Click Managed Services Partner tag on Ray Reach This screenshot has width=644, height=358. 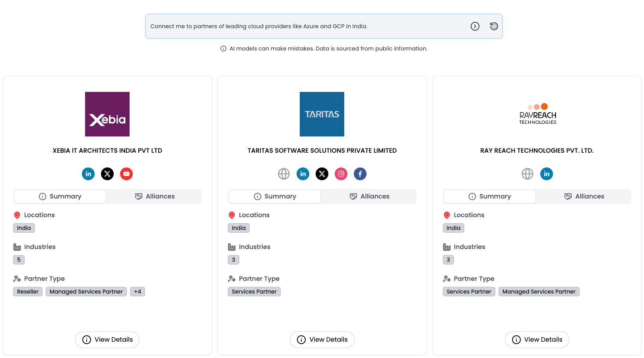click(x=539, y=292)
